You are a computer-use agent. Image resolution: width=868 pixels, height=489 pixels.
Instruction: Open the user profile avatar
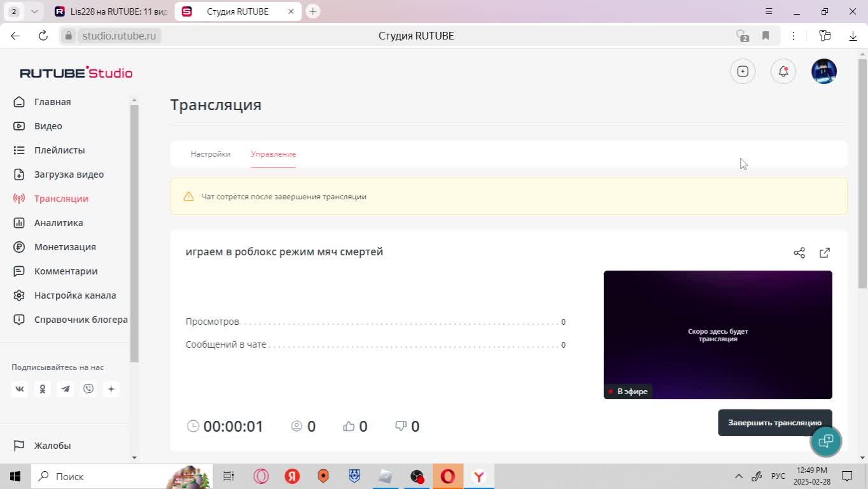coord(824,71)
